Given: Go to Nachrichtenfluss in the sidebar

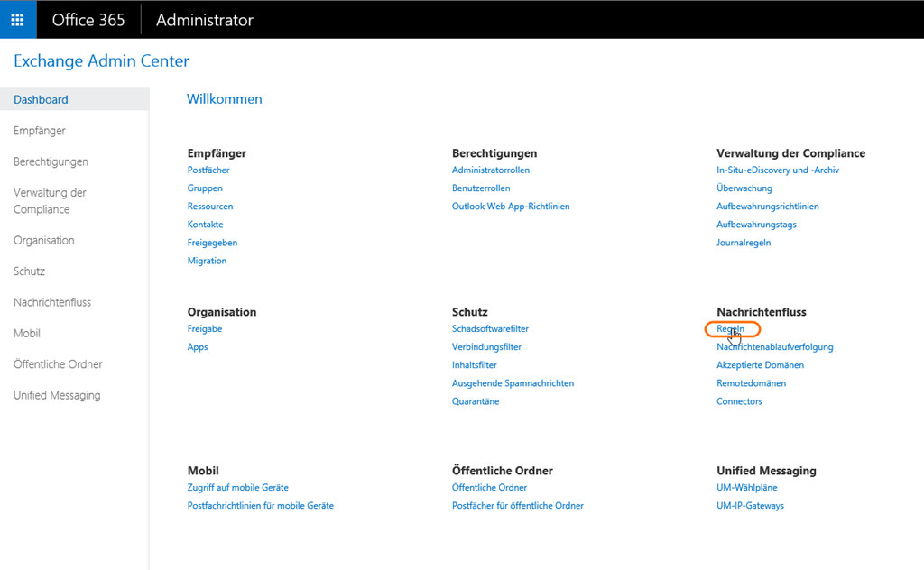Looking at the screenshot, I should point(52,302).
